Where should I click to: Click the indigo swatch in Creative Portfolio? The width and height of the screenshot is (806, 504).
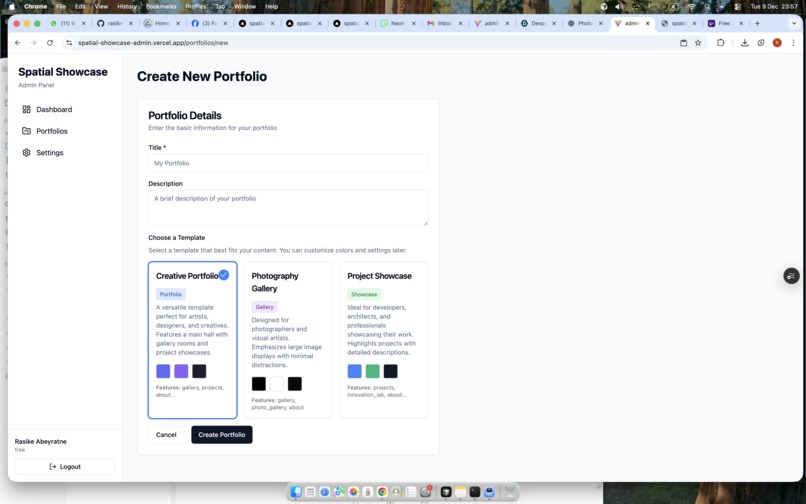(x=163, y=371)
